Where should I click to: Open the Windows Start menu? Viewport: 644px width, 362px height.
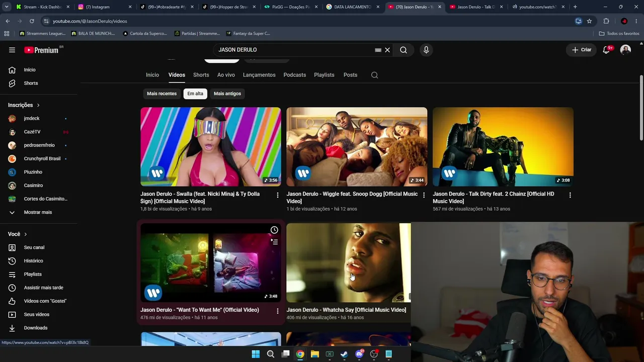[256, 354]
